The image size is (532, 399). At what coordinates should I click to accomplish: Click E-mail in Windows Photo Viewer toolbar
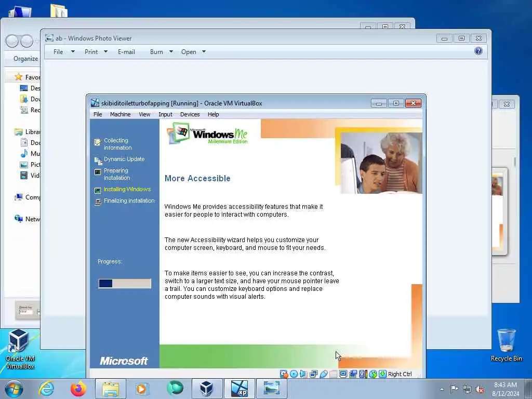(x=126, y=52)
